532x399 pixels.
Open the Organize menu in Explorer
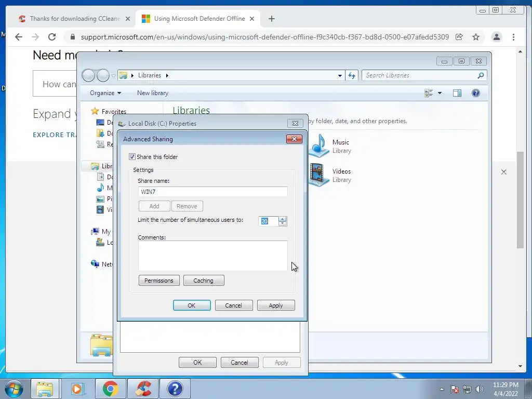pos(105,93)
